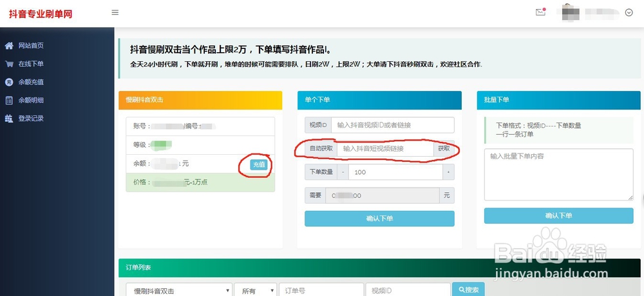The height and width of the screenshot is (296, 644).
Task: Click the 慢刷抖音双击 panel header
Action: click(x=200, y=100)
